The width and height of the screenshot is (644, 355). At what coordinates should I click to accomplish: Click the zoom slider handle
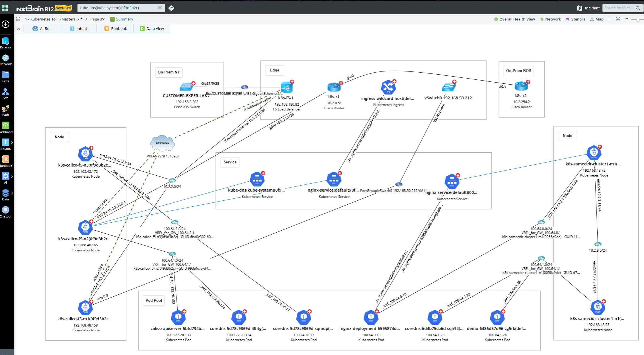pyautogui.click(x=638, y=19)
